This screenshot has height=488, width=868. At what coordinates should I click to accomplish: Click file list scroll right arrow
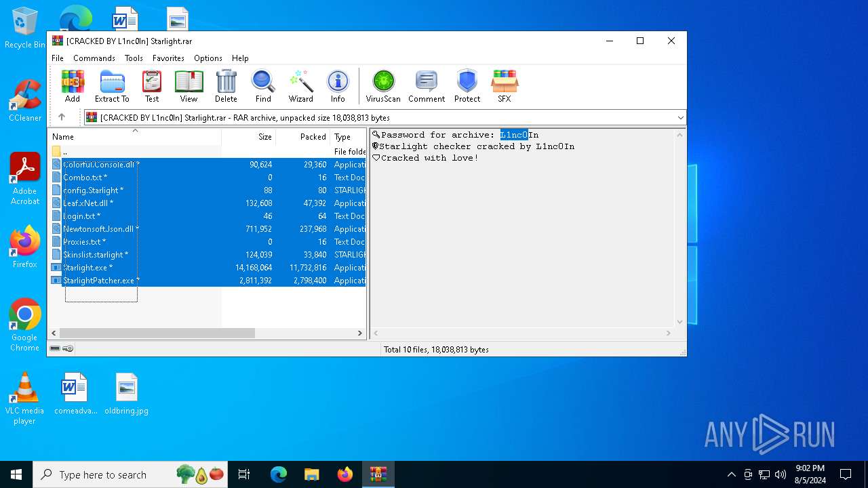[360, 333]
